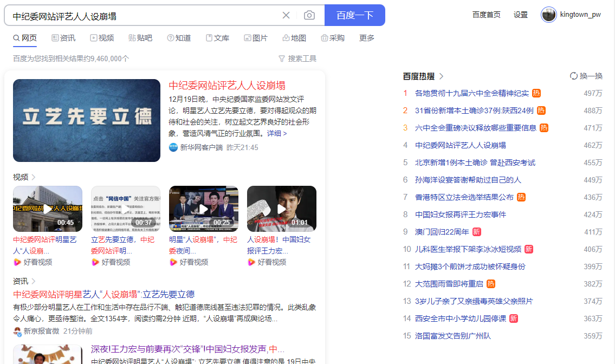Screen dimensions: 615x364
Task: Open video title 立艺先要立德，中纪委网站评明...
Action: tap(123, 245)
